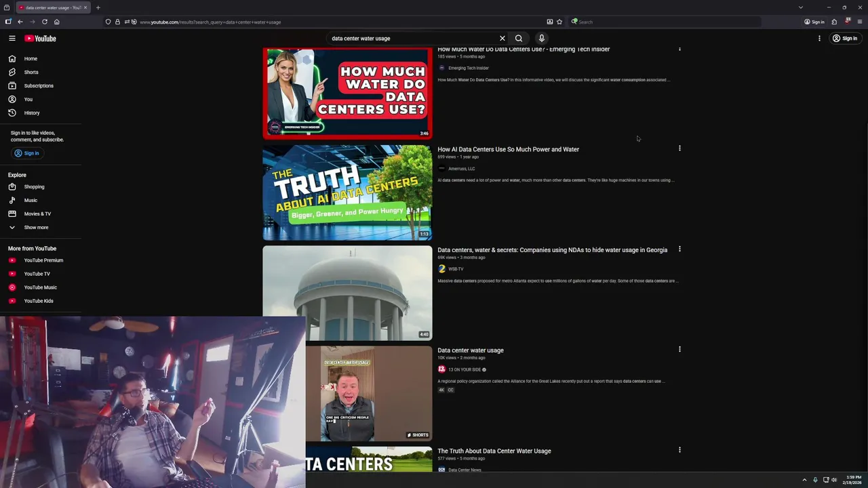Image resolution: width=868 pixels, height=488 pixels.
Task: Open How Much Water Do Data Centers Use thumbnail
Action: [347, 93]
